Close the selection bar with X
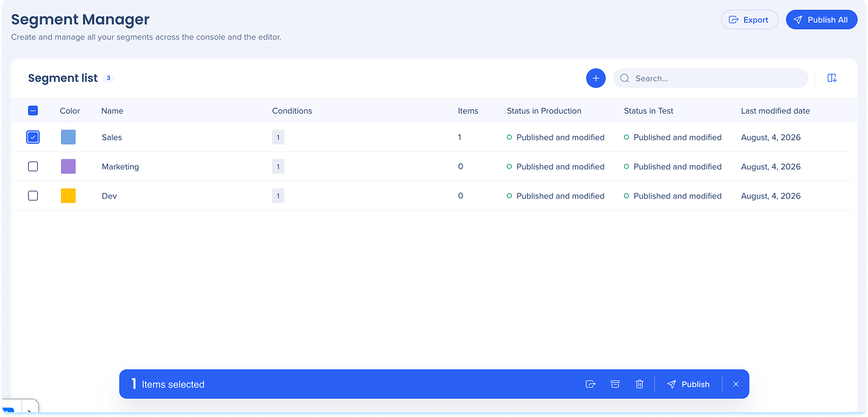This screenshot has height=417, width=868. pyautogui.click(x=736, y=384)
